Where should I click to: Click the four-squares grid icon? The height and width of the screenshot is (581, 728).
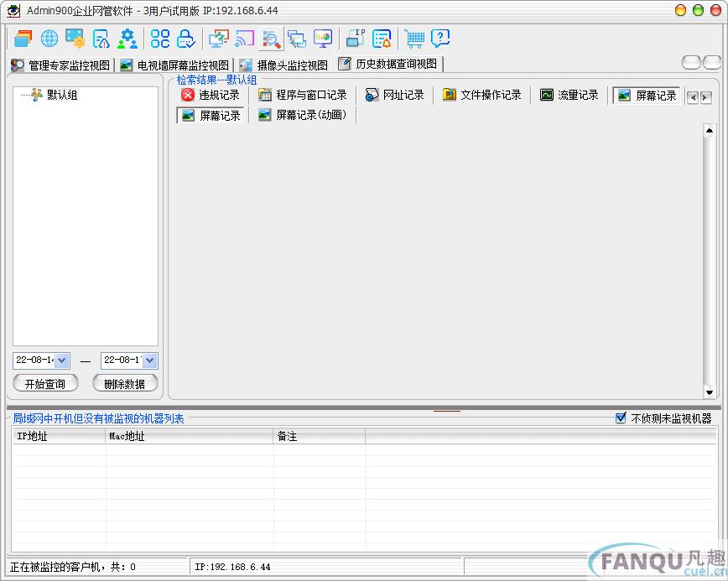159,39
